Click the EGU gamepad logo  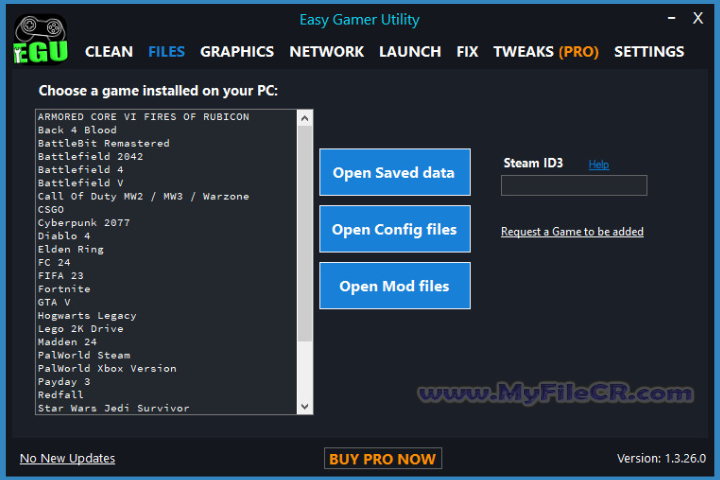point(40,40)
